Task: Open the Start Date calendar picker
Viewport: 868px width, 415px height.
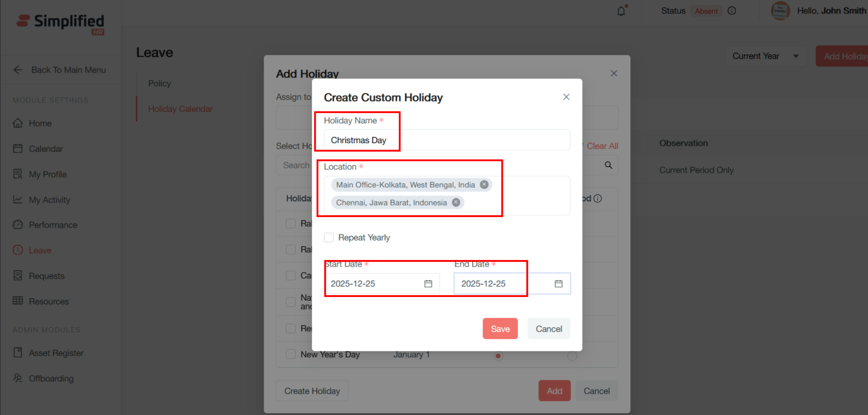Action: (428, 284)
